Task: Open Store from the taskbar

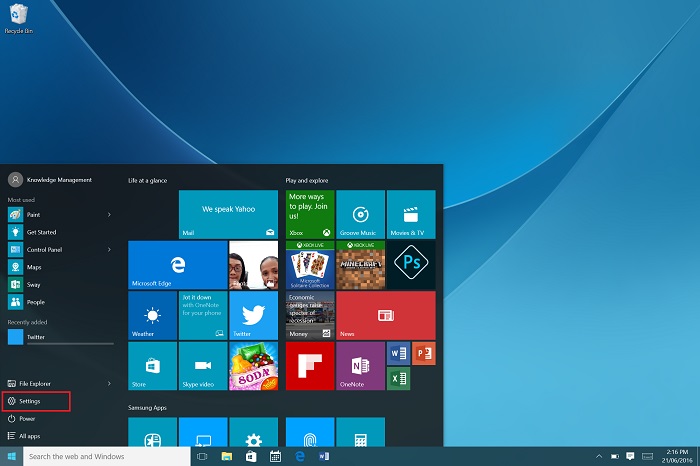Action: [x=251, y=456]
